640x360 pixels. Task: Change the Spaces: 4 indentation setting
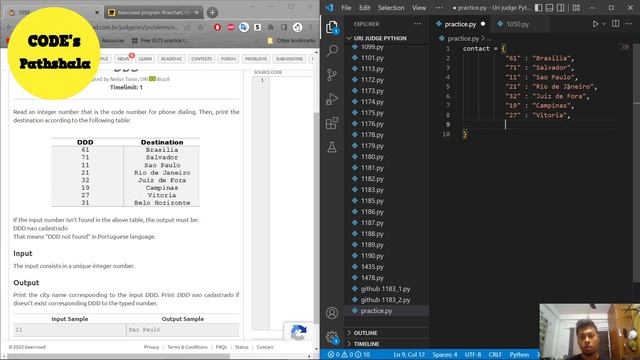(445, 355)
